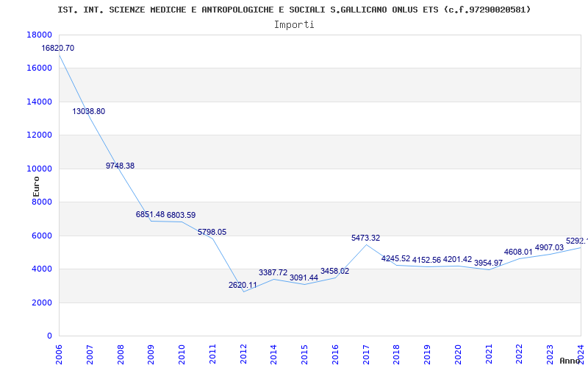The width and height of the screenshot is (588, 368).
Task: Select the x-axis year 2012
Action: click(243, 354)
